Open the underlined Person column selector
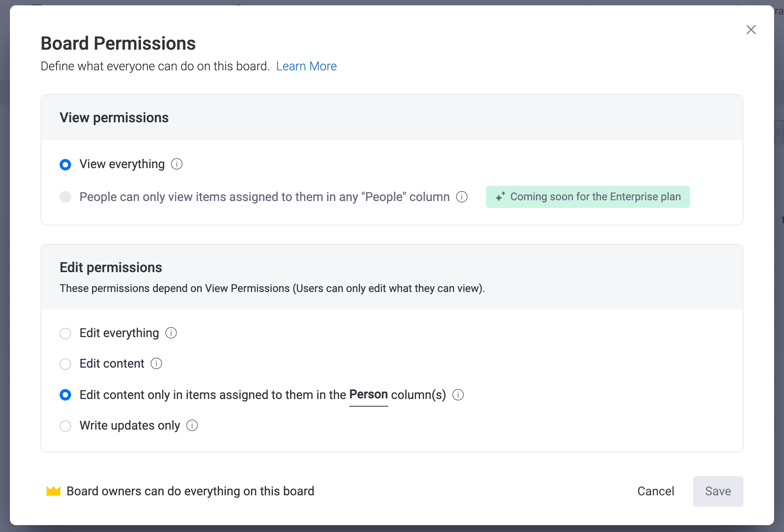This screenshot has height=532, width=784. [x=369, y=395]
